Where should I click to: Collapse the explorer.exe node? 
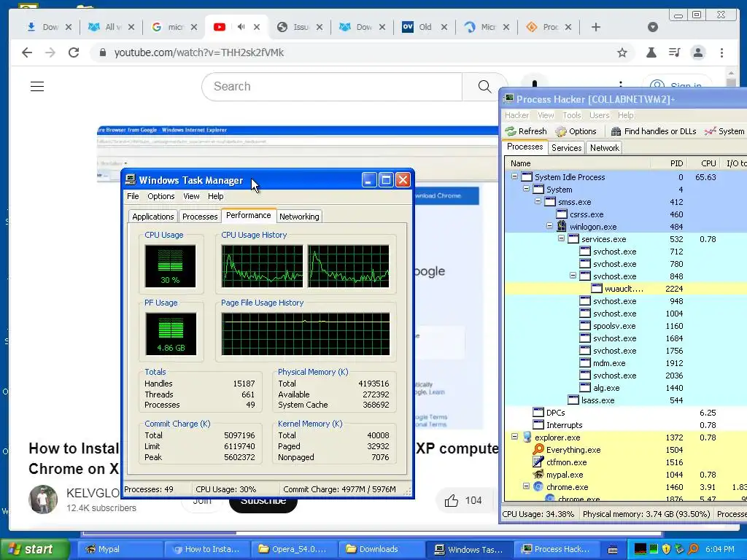pos(514,437)
